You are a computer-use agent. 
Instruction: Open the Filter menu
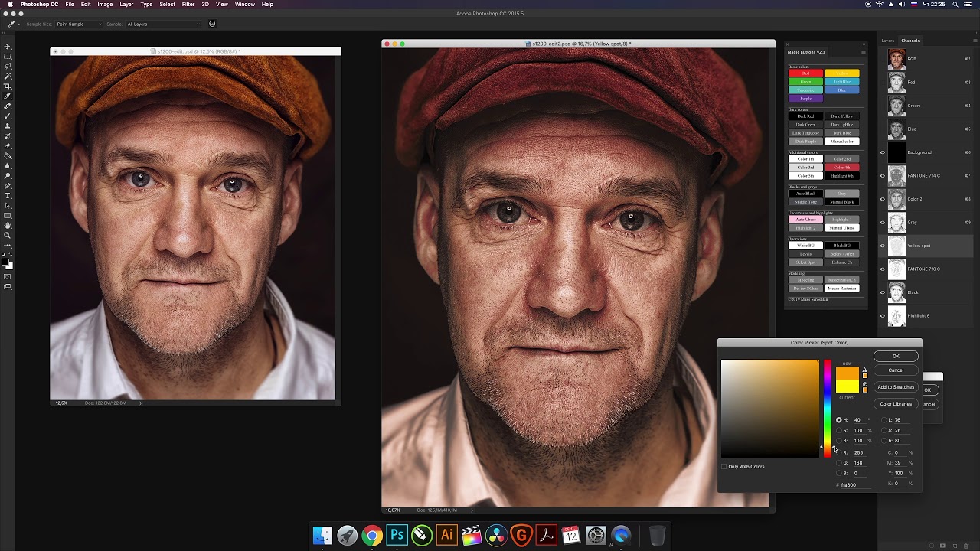coord(188,5)
